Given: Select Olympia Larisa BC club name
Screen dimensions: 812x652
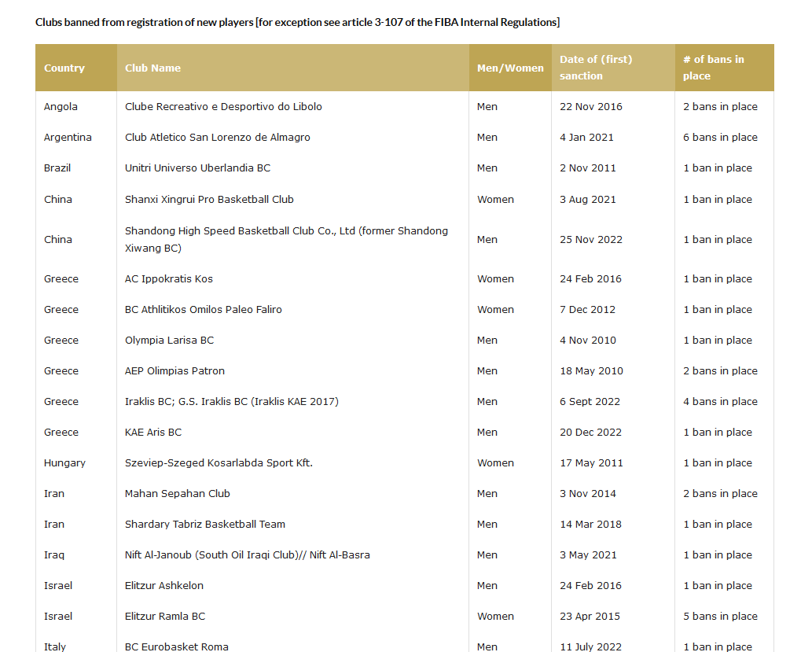Looking at the screenshot, I should click(x=169, y=341).
